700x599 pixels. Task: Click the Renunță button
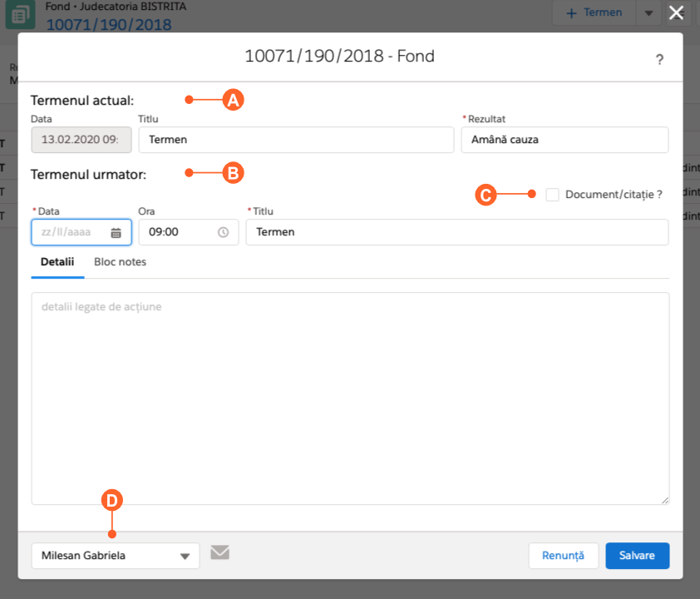[563, 556]
